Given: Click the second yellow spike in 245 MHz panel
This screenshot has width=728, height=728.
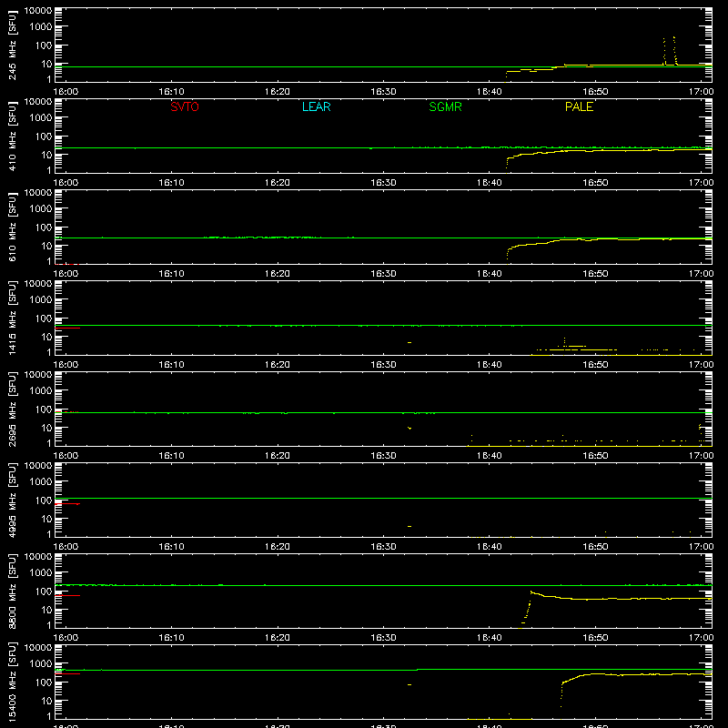Looking at the screenshot, I should (x=674, y=50).
